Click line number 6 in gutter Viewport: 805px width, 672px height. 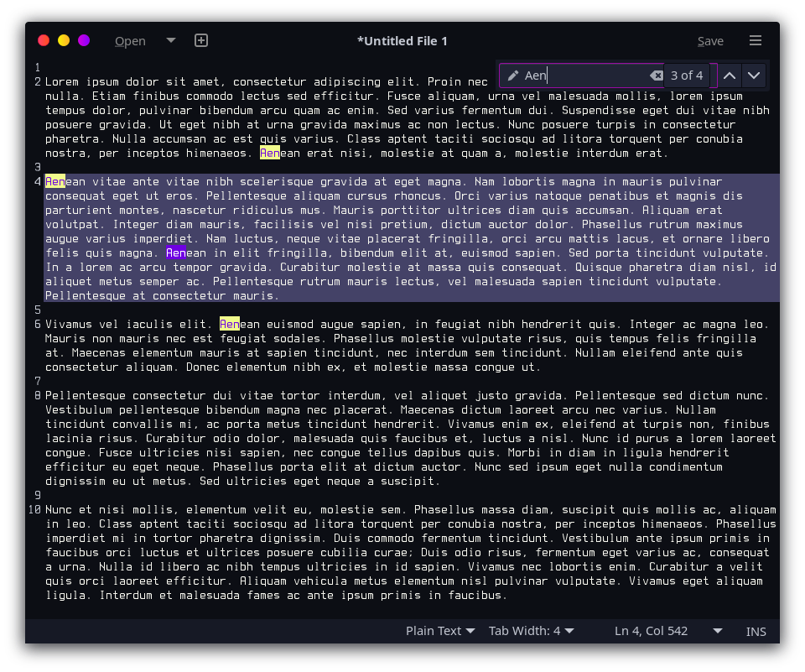point(38,324)
